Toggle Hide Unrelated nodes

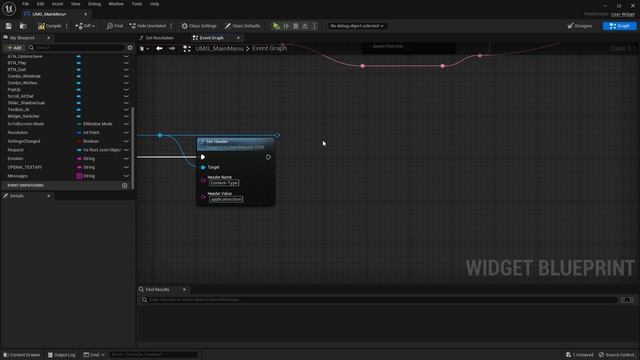148,26
